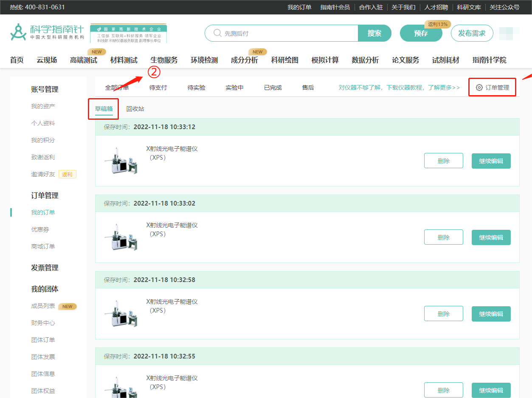The image size is (532, 398).
Task: Click the 国家高新技术企业 certification banner
Action: pyautogui.click(x=128, y=34)
